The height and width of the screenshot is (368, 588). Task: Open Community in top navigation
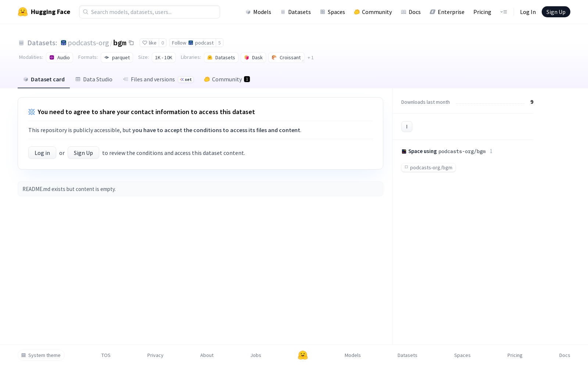click(373, 12)
